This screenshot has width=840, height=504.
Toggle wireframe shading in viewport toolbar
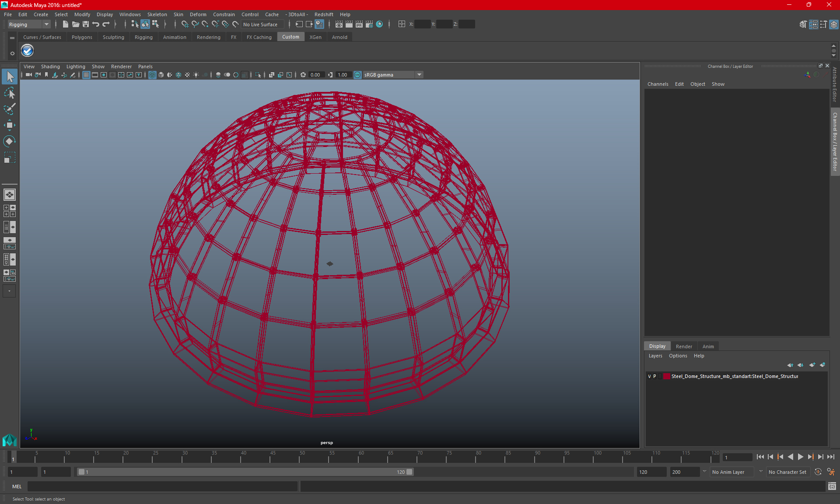click(152, 75)
